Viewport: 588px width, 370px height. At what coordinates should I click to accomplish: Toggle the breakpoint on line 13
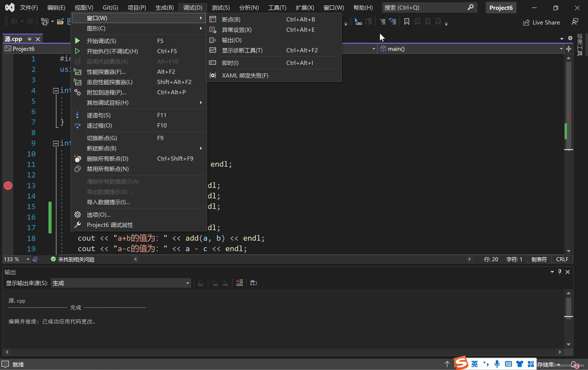click(x=8, y=186)
